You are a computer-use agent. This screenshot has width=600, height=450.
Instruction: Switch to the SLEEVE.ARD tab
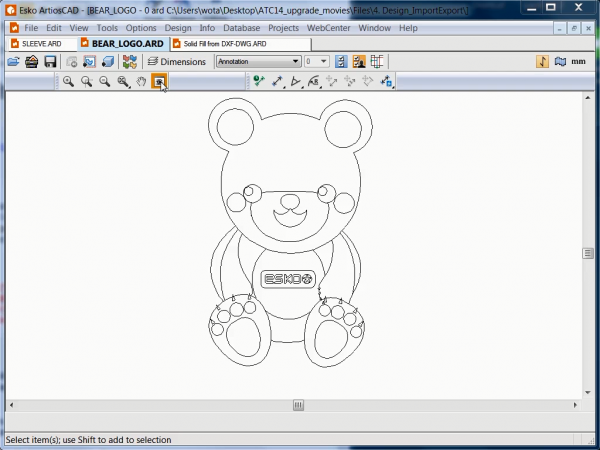[x=40, y=45]
